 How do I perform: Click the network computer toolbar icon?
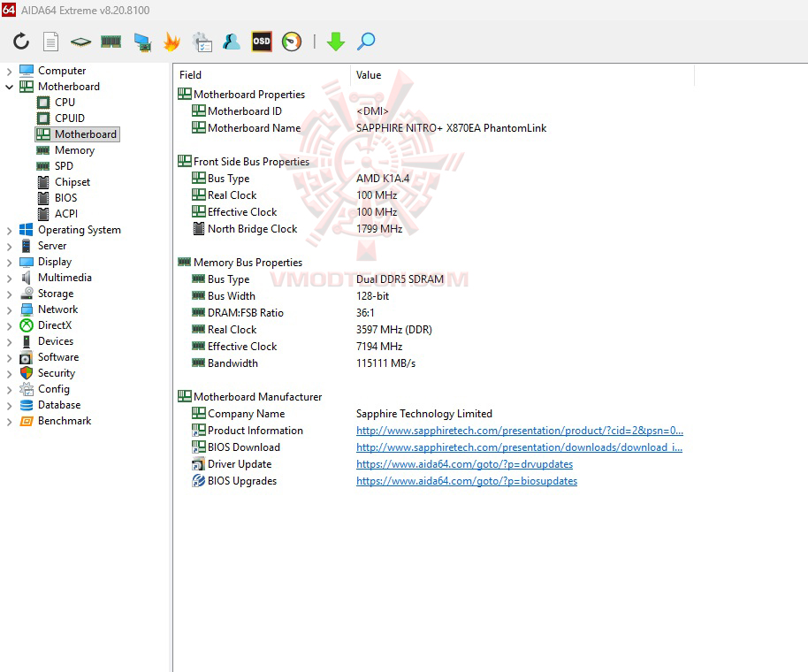coord(141,42)
